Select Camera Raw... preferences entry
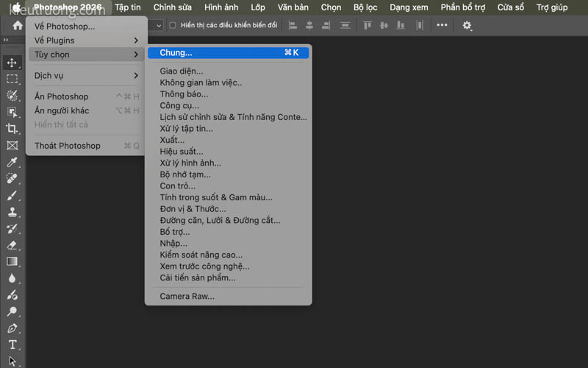The width and height of the screenshot is (588, 368). 229,297
